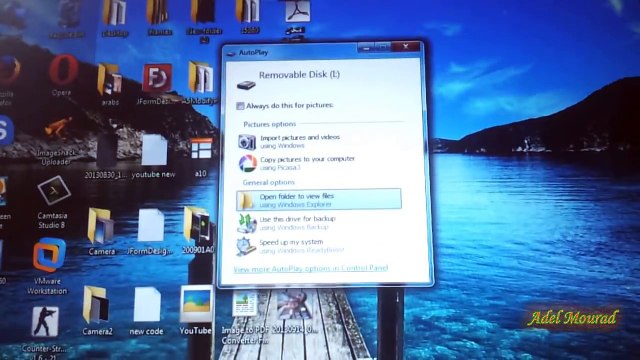
Task: Click 'Open folder to view files' option
Action: (x=319, y=200)
